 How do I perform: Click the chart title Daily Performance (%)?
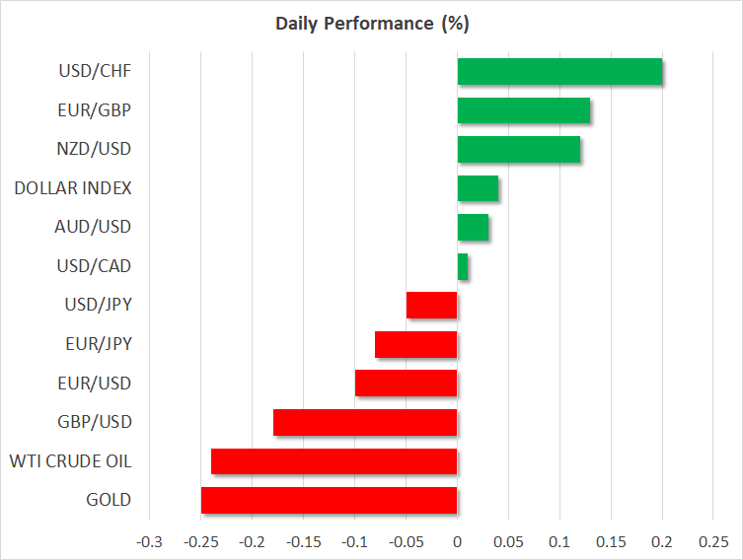coord(371,22)
